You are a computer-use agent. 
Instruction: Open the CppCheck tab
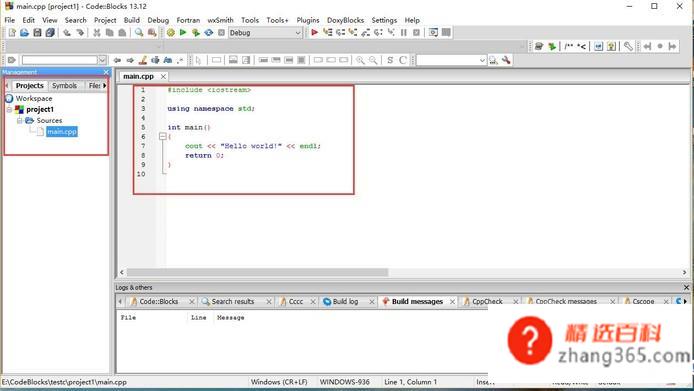click(x=487, y=302)
